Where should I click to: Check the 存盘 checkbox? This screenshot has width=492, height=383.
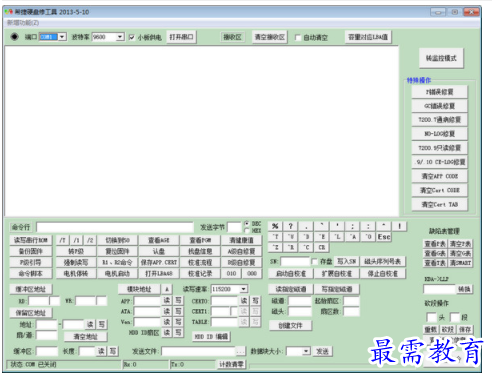(314, 262)
